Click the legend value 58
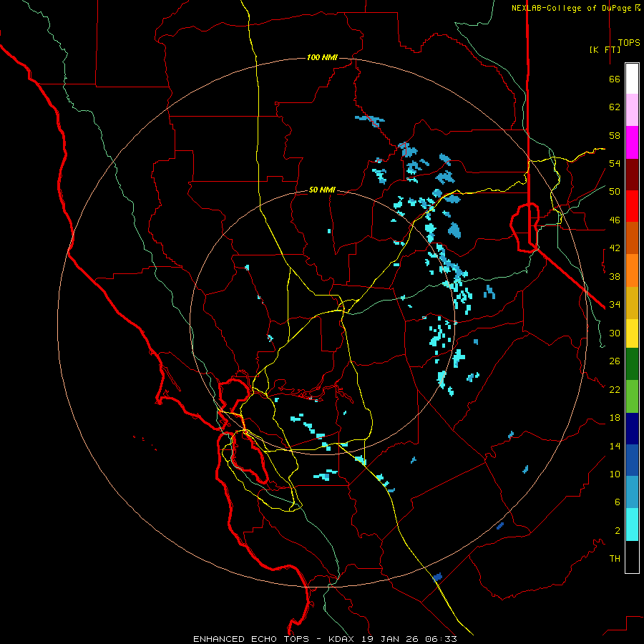The height and width of the screenshot is (644, 644). tap(615, 135)
